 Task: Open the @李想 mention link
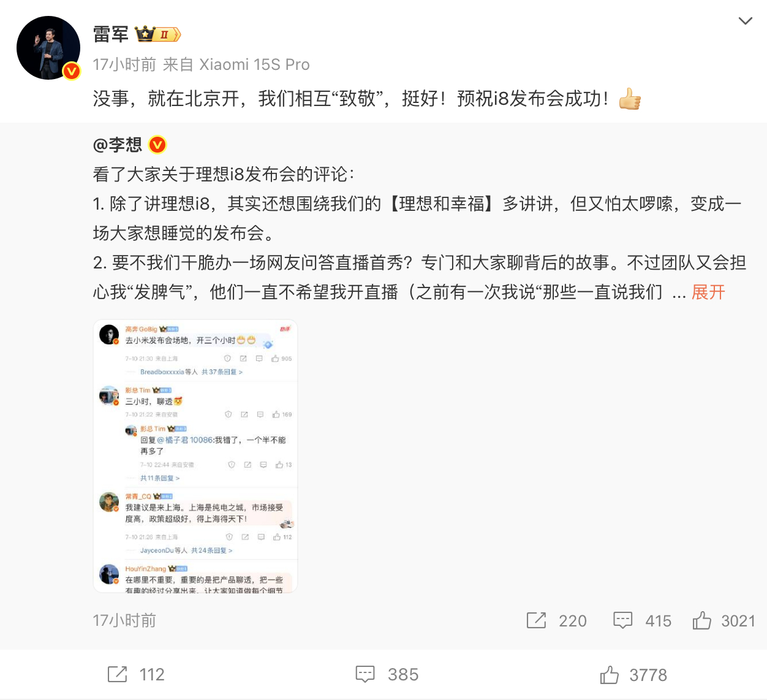pyautogui.click(x=118, y=145)
